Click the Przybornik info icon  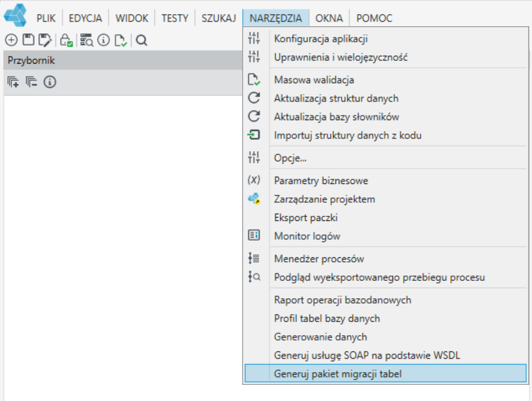point(50,82)
